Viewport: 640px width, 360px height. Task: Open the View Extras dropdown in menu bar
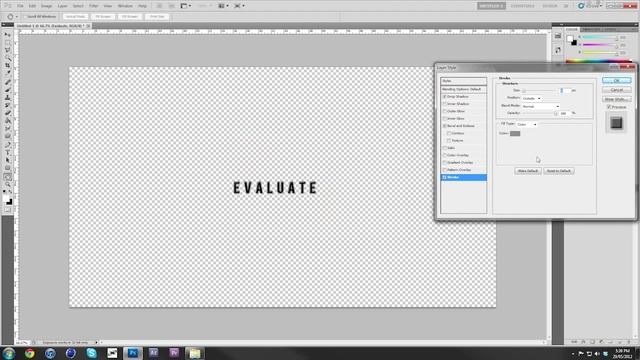point(186,6)
